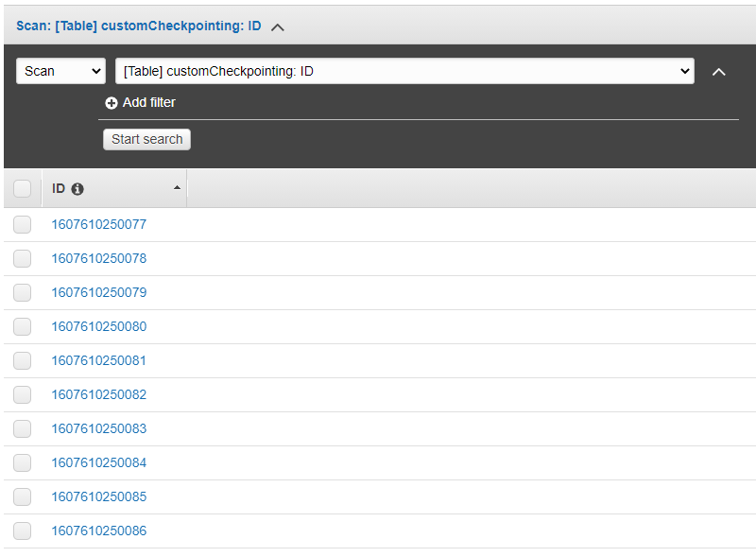756x557 pixels.
Task: Open record 1607610250084
Action: pyautogui.click(x=98, y=462)
